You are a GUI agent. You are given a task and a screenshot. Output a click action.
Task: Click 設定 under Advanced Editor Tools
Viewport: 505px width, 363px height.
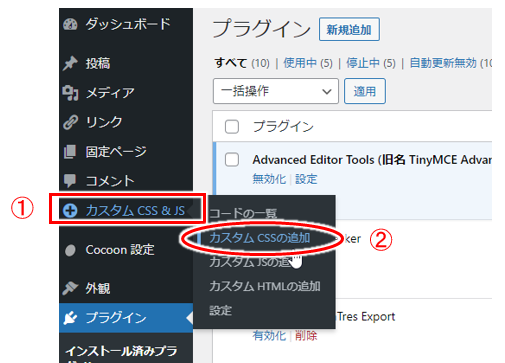coord(306,179)
